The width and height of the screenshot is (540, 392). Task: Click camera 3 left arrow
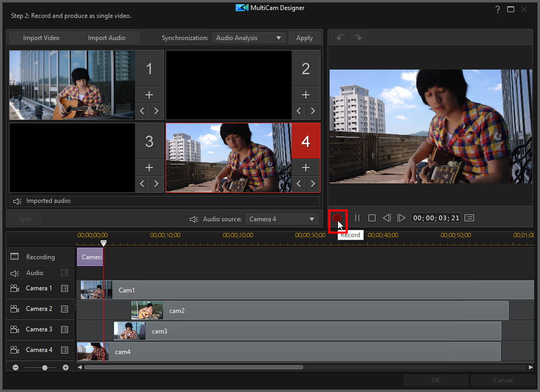(142, 183)
